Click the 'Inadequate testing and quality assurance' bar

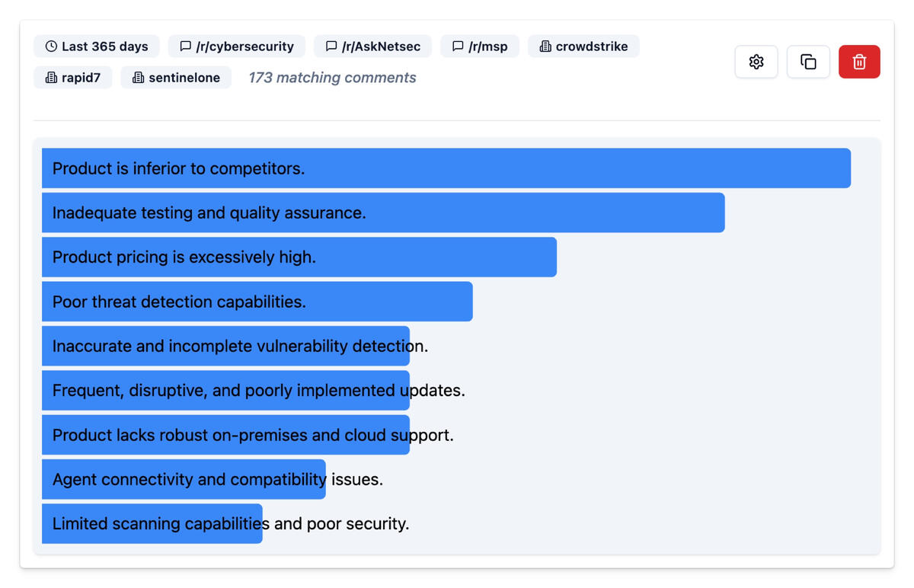[x=383, y=213]
